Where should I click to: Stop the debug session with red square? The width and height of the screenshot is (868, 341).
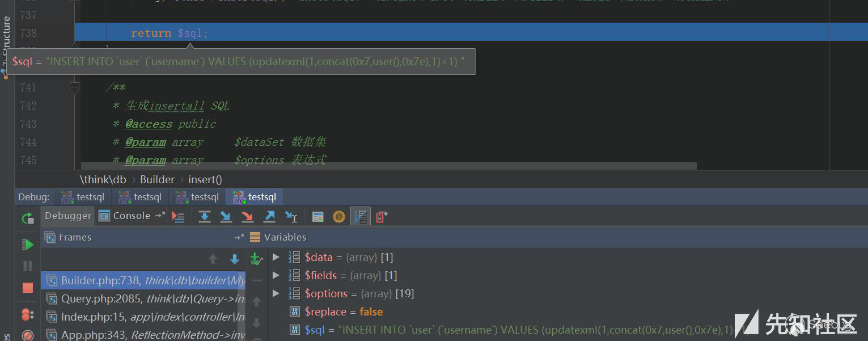(x=27, y=288)
